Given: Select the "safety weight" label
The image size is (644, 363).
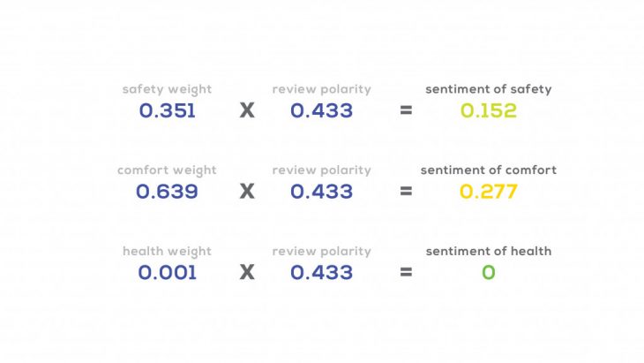Looking at the screenshot, I should tap(167, 89).
